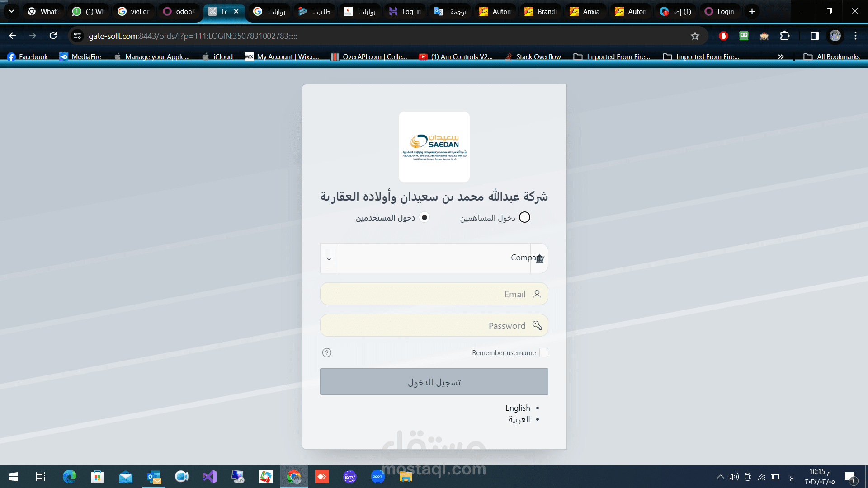Open Microsoft Store from the taskbar
This screenshot has height=488, width=868.
click(x=97, y=477)
